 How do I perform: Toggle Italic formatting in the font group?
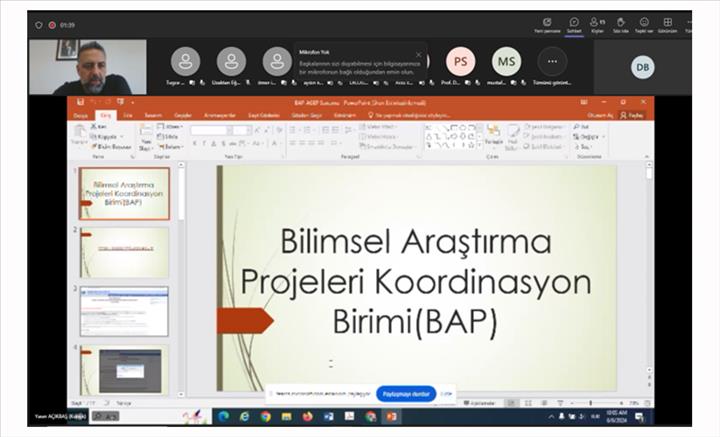(204, 143)
